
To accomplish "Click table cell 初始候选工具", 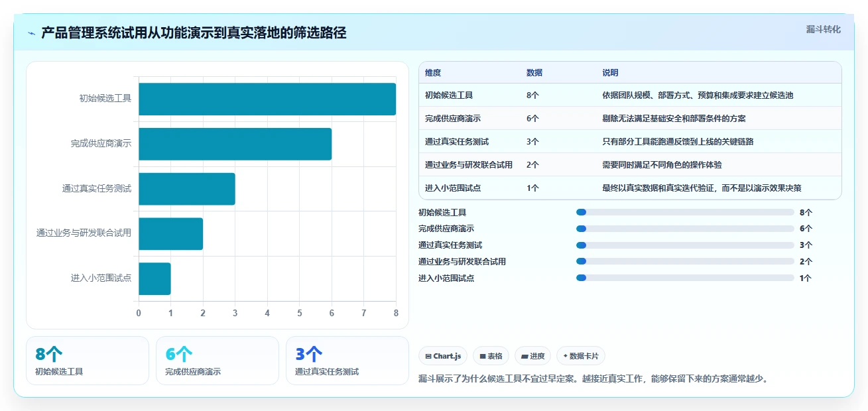I will tap(449, 95).
